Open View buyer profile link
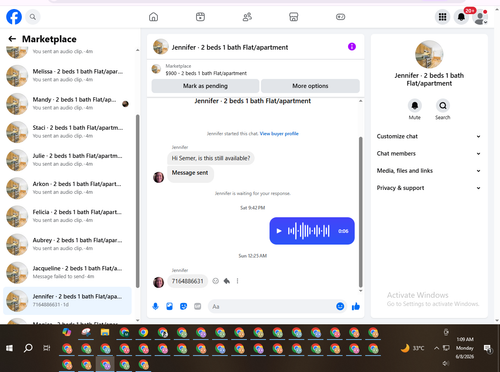 pyautogui.click(x=279, y=134)
